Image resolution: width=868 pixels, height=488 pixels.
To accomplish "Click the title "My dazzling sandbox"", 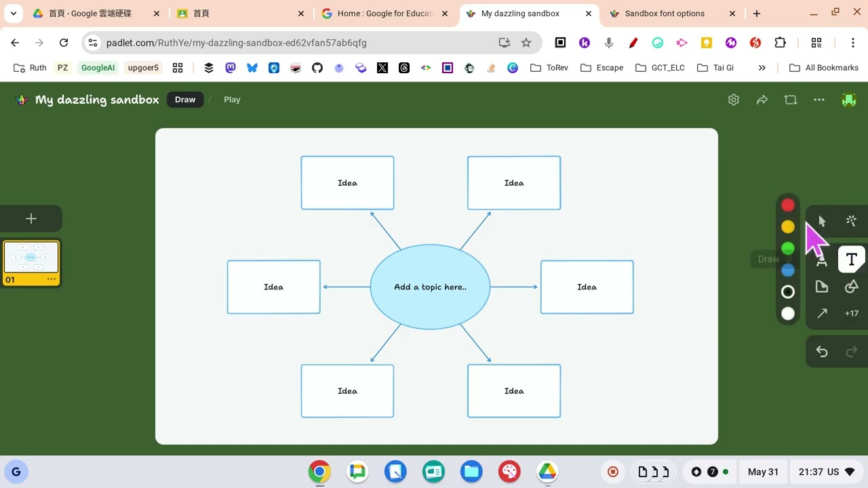I will click(97, 100).
